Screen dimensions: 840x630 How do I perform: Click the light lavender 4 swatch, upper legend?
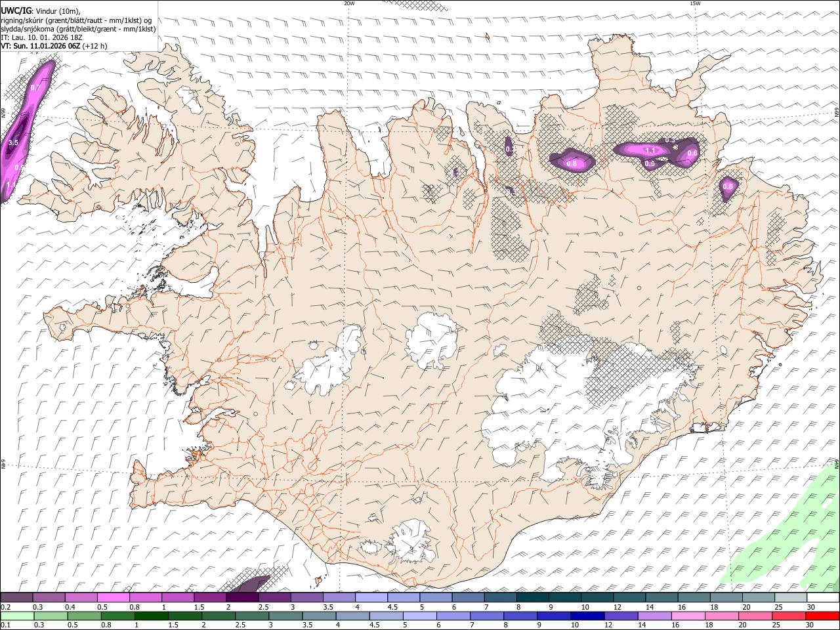click(x=371, y=598)
